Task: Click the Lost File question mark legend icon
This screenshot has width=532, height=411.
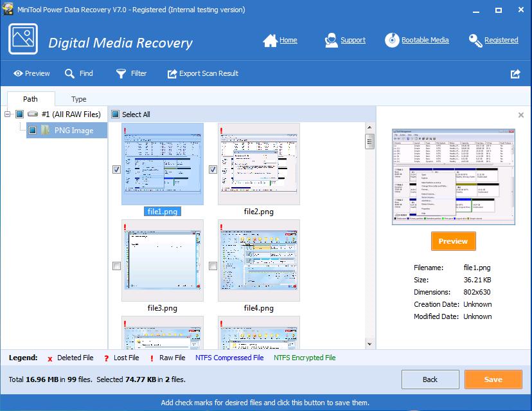Action: click(107, 358)
